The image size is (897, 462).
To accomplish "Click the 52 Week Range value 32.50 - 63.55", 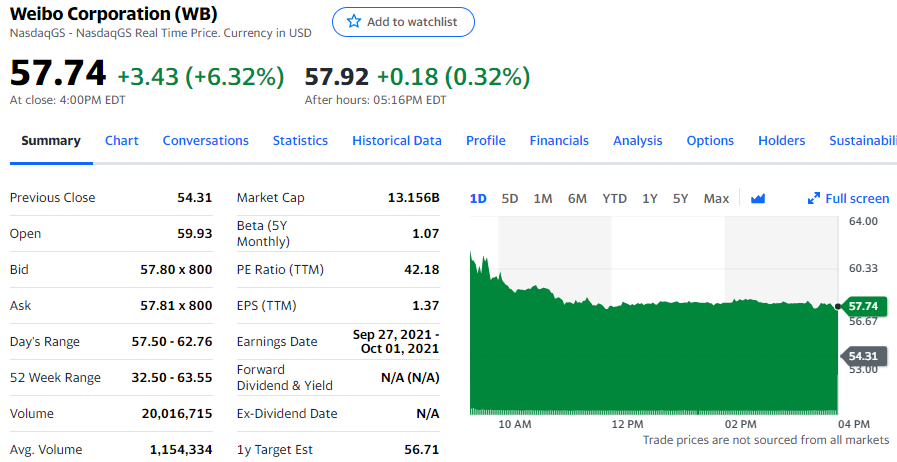I will pos(172,377).
